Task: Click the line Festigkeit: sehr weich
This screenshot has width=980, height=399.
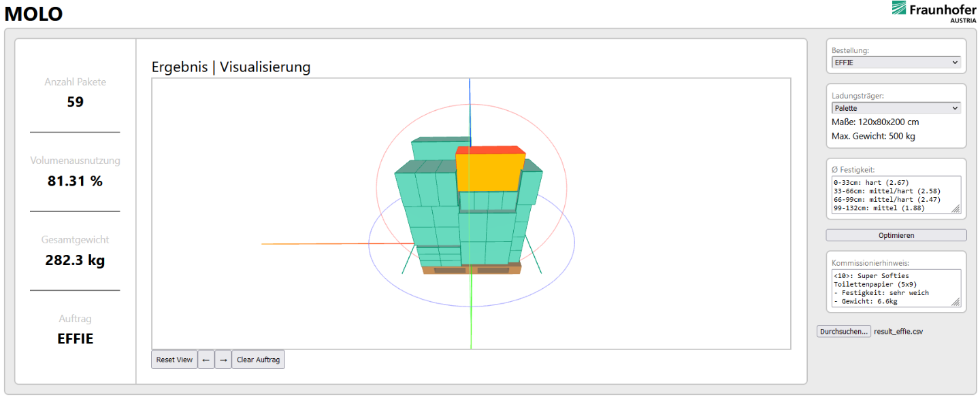Action: point(881,293)
